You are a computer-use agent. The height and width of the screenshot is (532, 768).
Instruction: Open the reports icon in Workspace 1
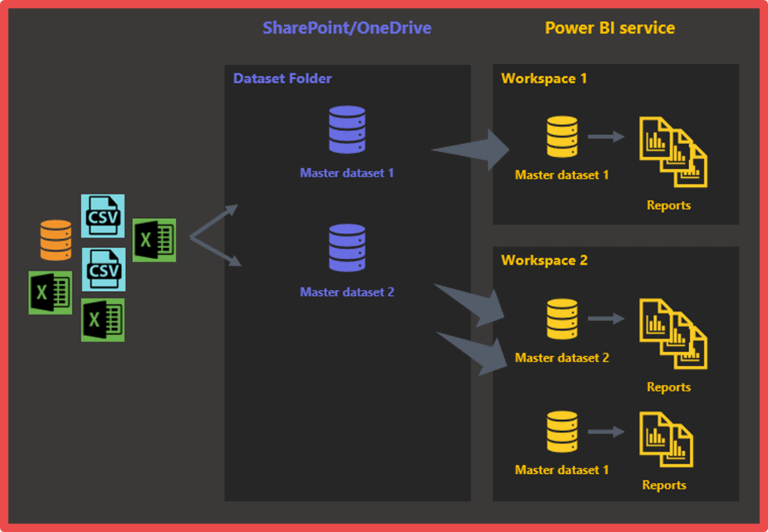(674, 152)
